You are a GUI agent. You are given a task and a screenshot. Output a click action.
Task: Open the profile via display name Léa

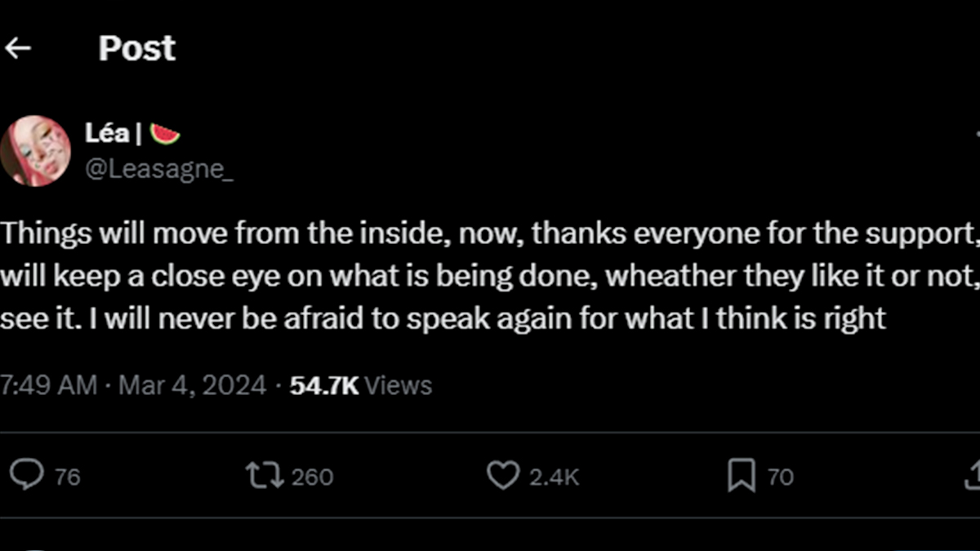tap(107, 132)
